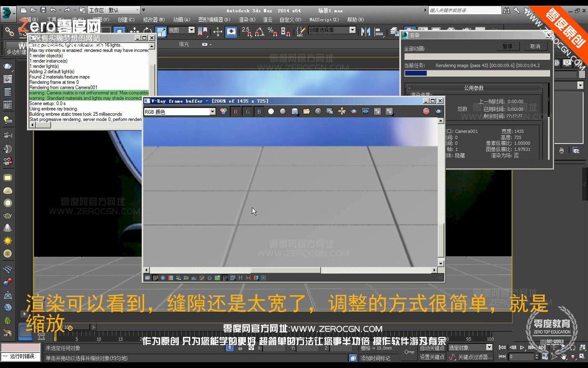Viewport: 588px width, 368px height.
Task: Show histogram icon in VFB bottom bar
Action: [194, 278]
